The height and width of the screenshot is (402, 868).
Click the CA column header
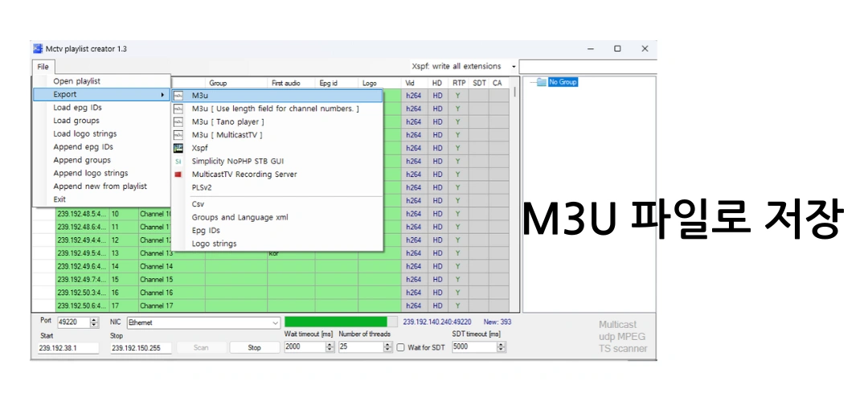[x=499, y=83]
